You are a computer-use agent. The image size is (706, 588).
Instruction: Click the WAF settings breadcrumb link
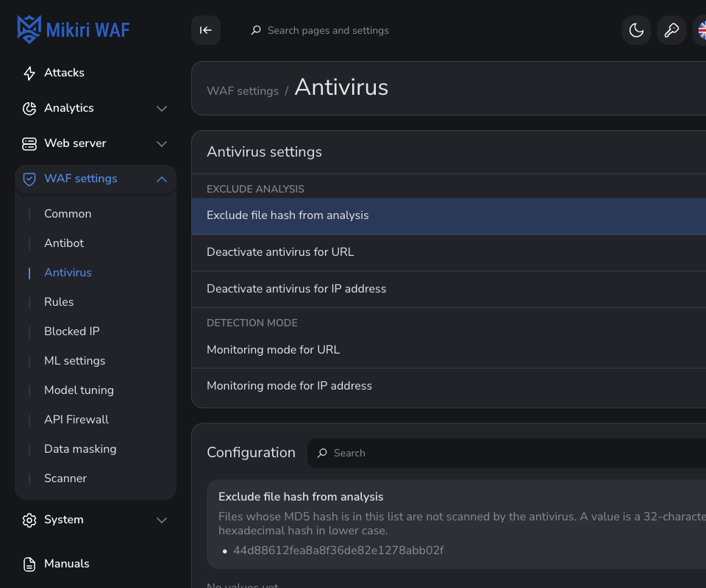pos(243,91)
